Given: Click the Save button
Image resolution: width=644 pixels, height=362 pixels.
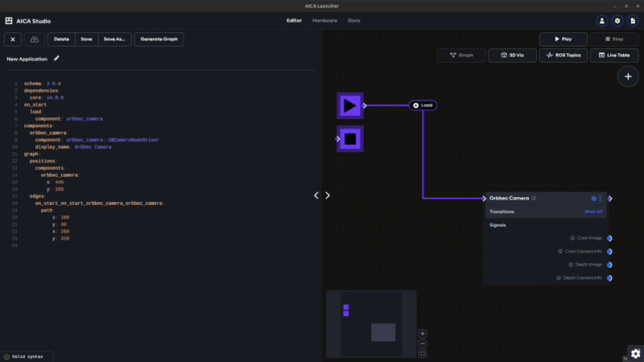Looking at the screenshot, I should [x=86, y=39].
